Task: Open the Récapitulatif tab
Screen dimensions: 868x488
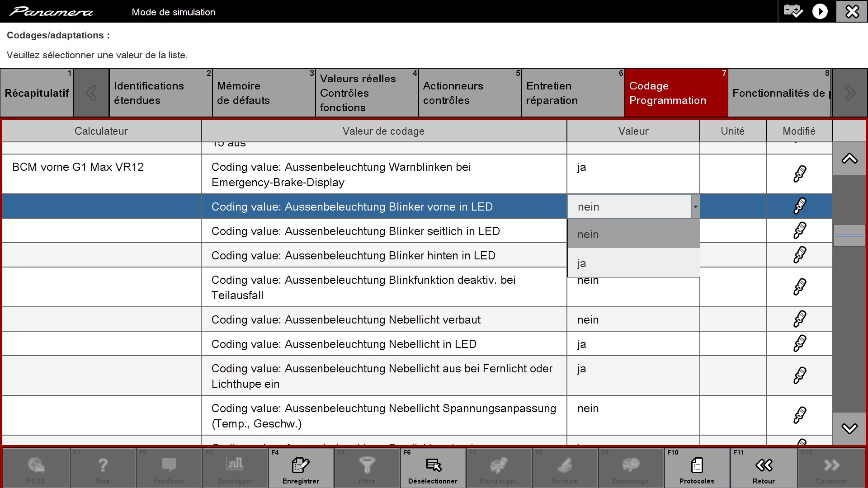Action: coord(37,93)
